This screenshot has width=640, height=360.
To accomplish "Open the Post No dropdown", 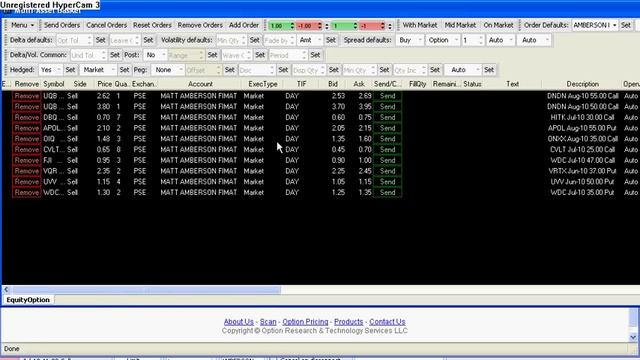I will (155, 55).
